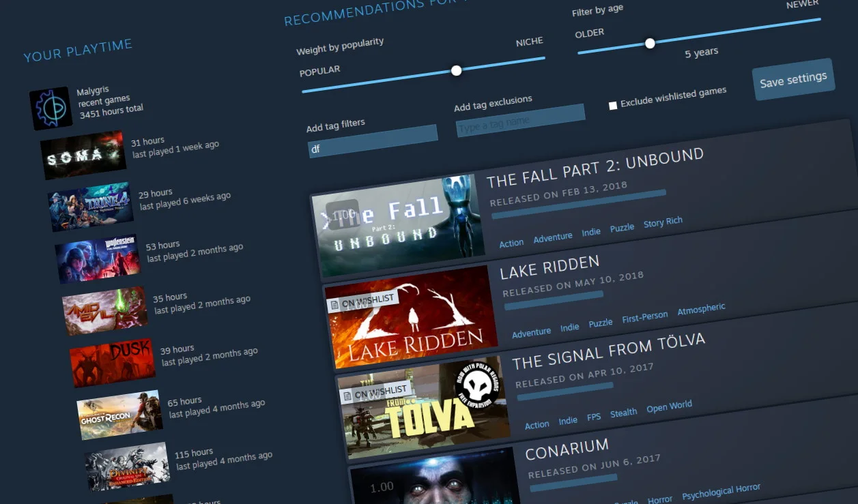The width and height of the screenshot is (858, 504).
Task: Select the Indie tag on Lake Ridden
Action: (x=569, y=327)
